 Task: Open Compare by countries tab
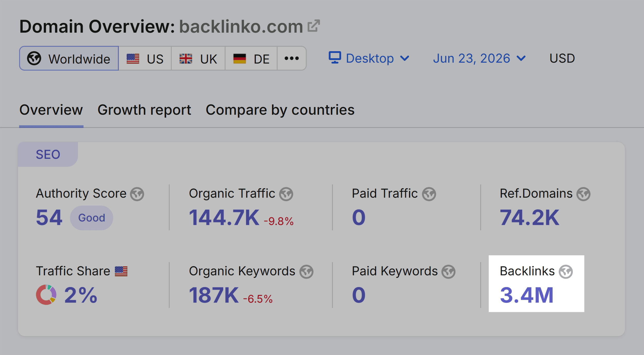280,110
